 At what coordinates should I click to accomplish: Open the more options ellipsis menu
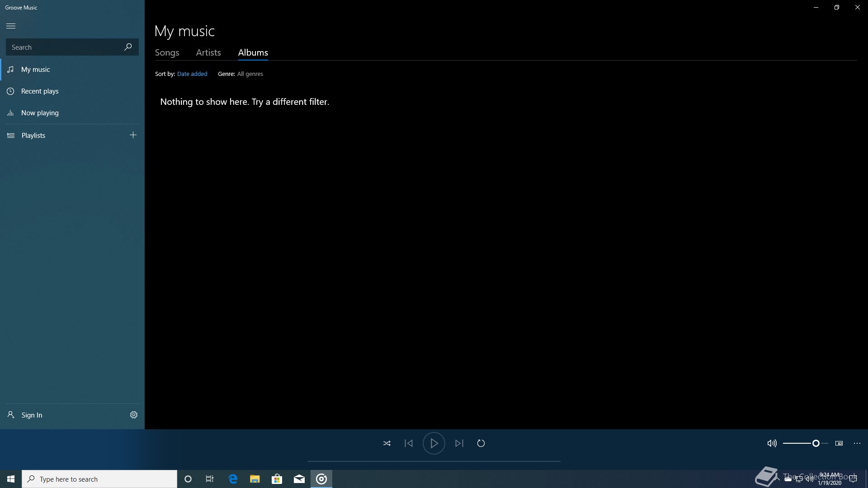pyautogui.click(x=857, y=443)
